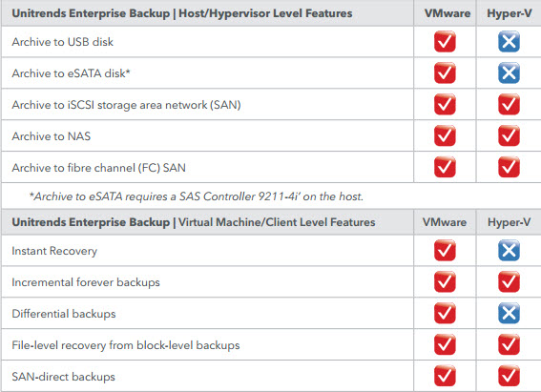Click VMware checkmark for Instant Recovery

(445, 250)
